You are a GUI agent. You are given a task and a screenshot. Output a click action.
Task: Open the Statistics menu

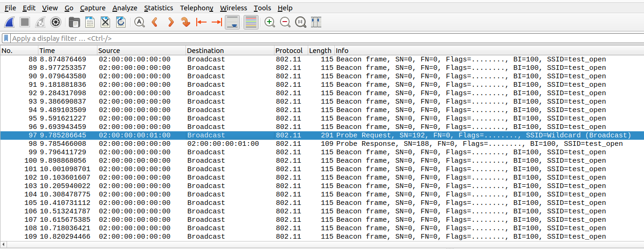(158, 8)
